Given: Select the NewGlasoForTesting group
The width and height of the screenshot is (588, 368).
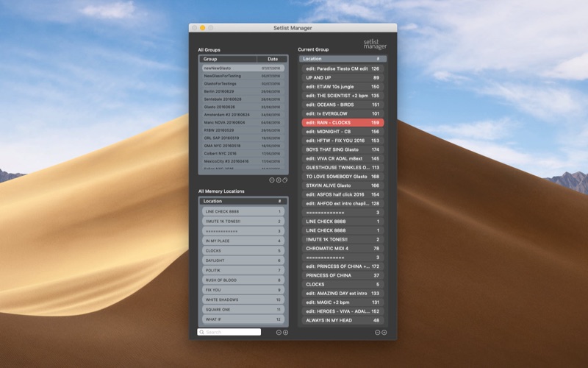Looking at the screenshot, I should pyautogui.click(x=243, y=76).
